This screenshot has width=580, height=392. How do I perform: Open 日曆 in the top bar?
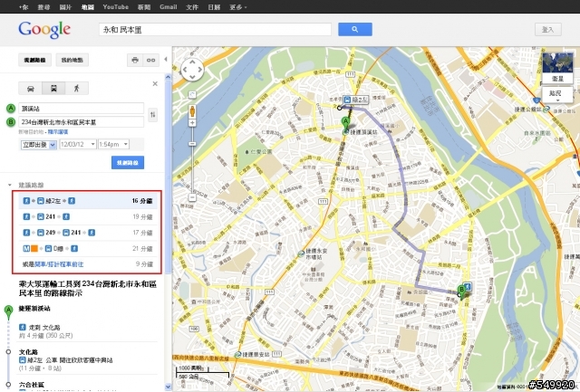point(214,7)
